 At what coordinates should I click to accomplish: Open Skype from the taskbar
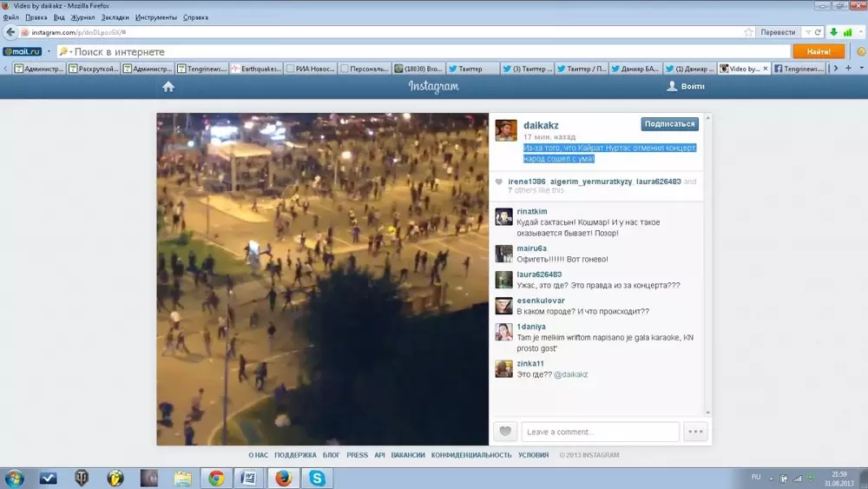[x=317, y=478]
